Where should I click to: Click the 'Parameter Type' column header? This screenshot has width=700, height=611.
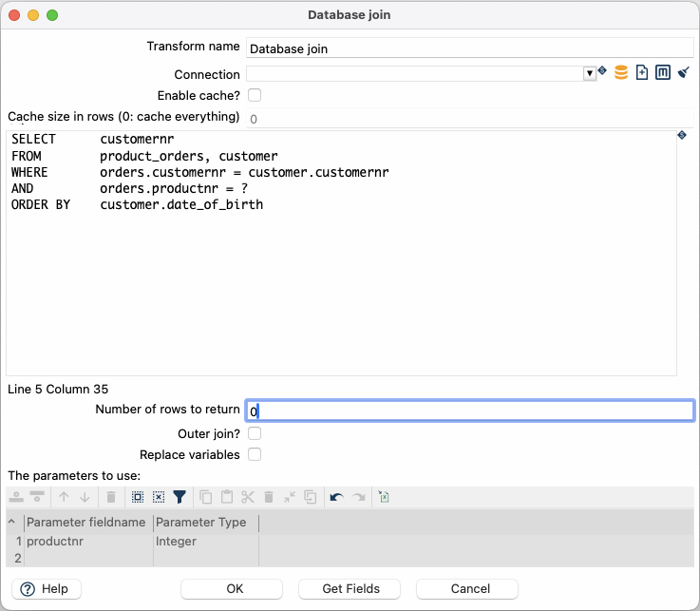tap(201, 523)
